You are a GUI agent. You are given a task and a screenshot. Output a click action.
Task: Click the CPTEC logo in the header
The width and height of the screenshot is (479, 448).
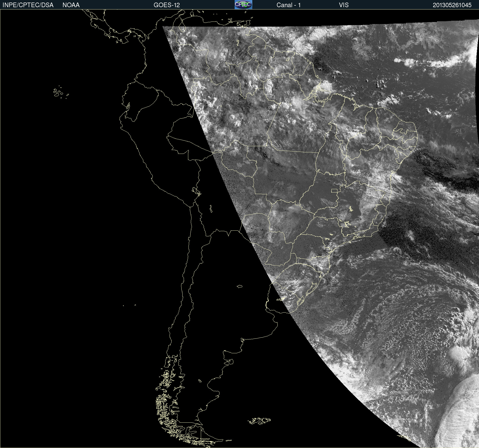coord(243,5)
